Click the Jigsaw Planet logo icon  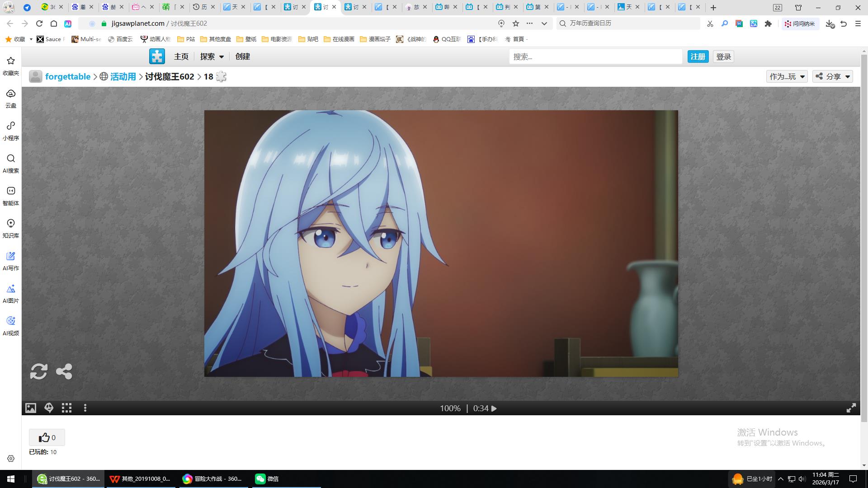point(157,56)
